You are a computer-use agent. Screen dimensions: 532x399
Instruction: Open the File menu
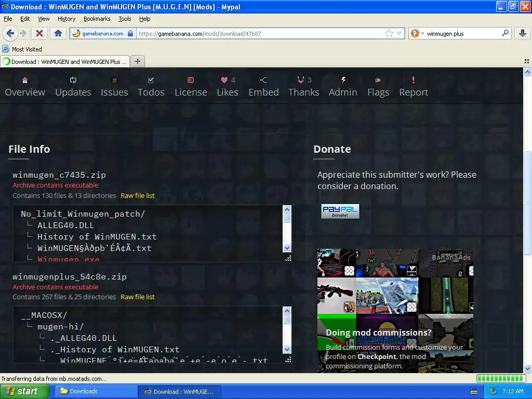coord(8,19)
